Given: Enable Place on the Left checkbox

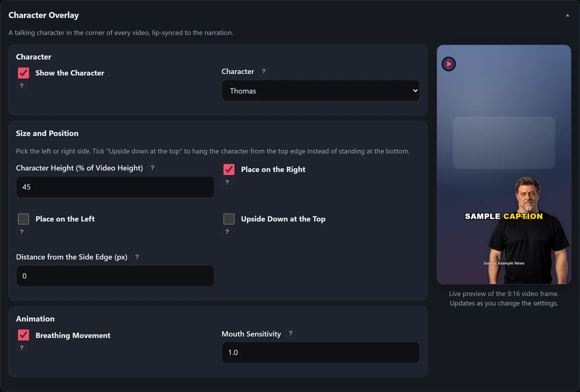Looking at the screenshot, I should coord(24,219).
